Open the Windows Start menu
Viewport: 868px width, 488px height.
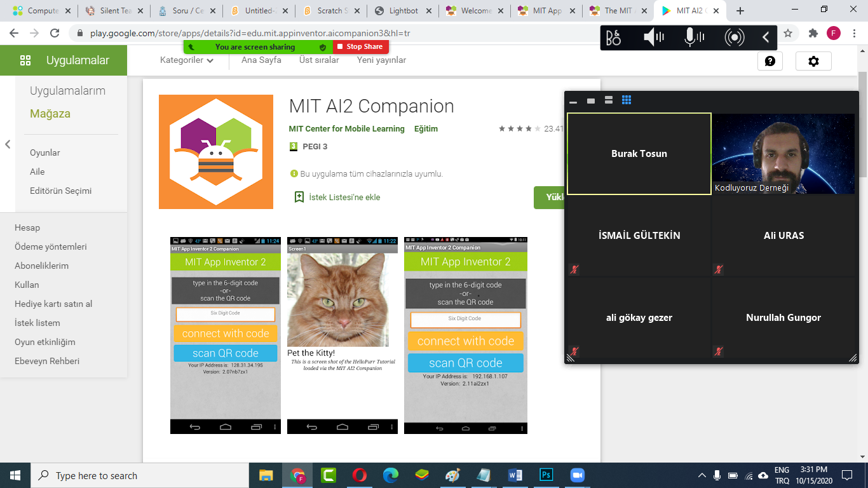(x=15, y=475)
